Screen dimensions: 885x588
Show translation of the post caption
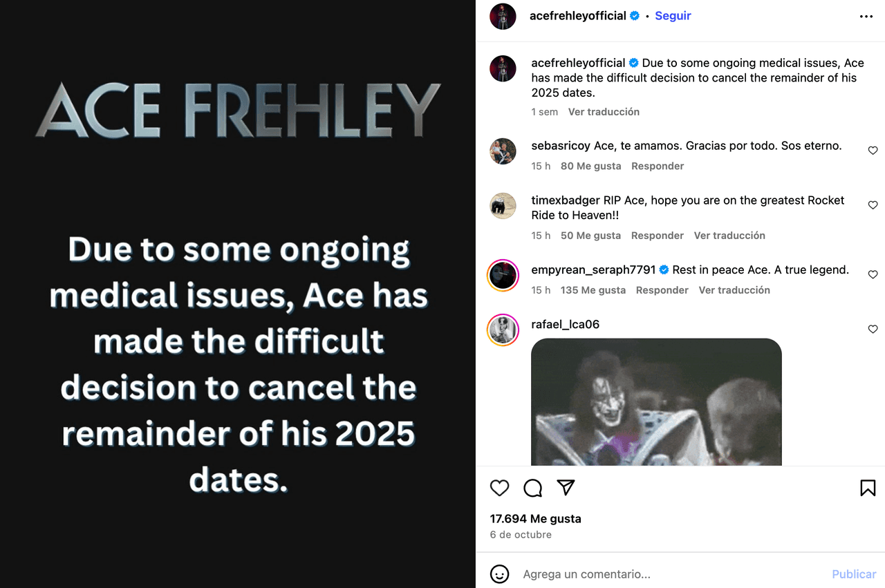(x=604, y=112)
